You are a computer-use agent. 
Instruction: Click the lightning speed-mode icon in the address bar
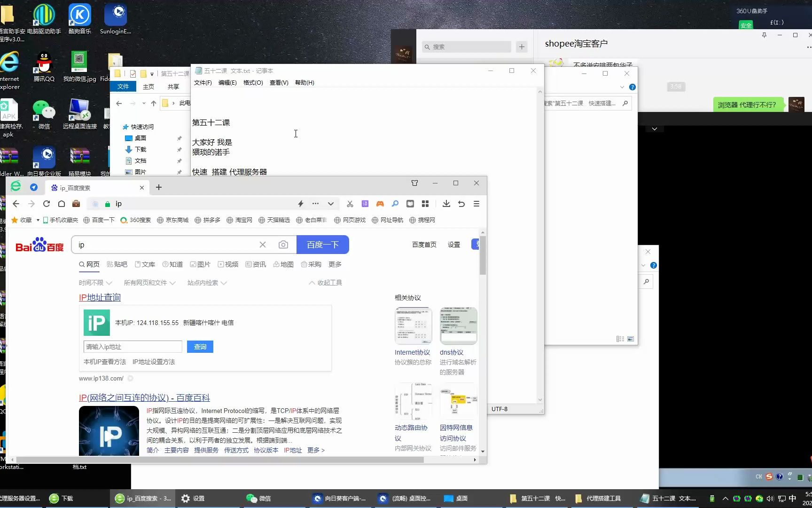[301, 204]
